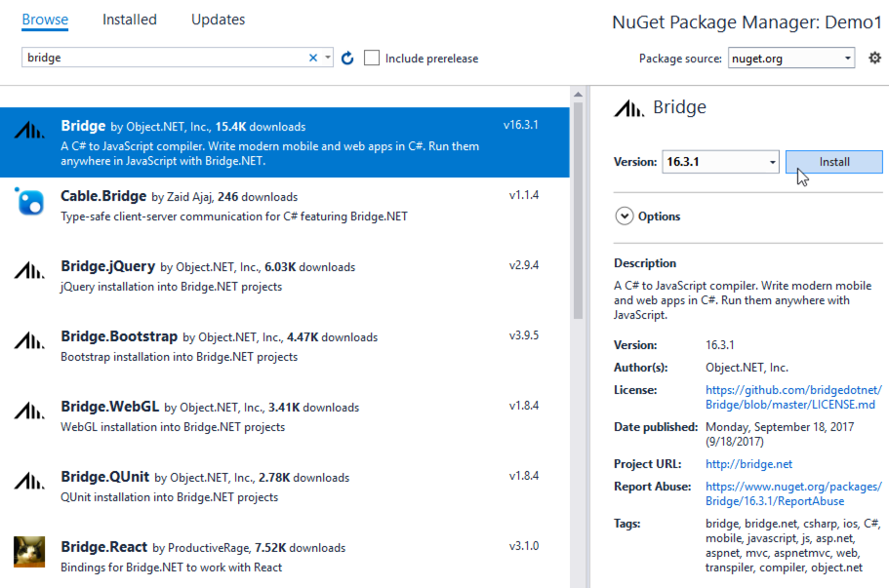Click the Cable.Bridge package icon
The image size is (889, 588).
coord(29,201)
